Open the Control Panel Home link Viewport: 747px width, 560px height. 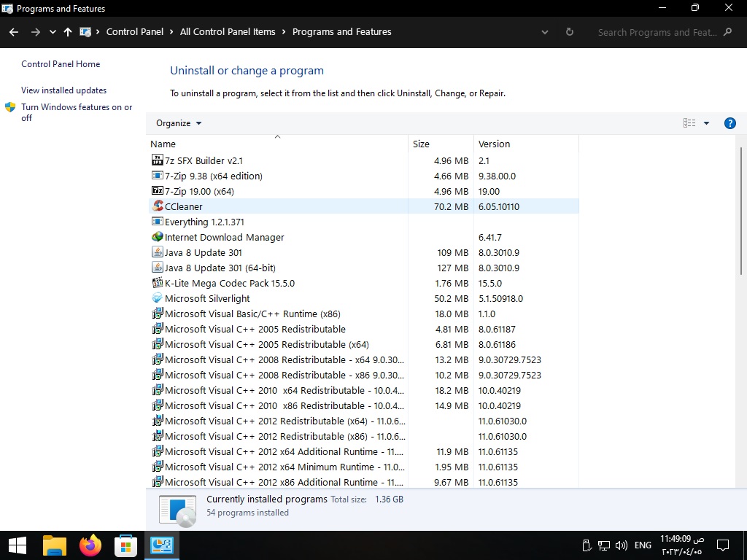pyautogui.click(x=61, y=64)
